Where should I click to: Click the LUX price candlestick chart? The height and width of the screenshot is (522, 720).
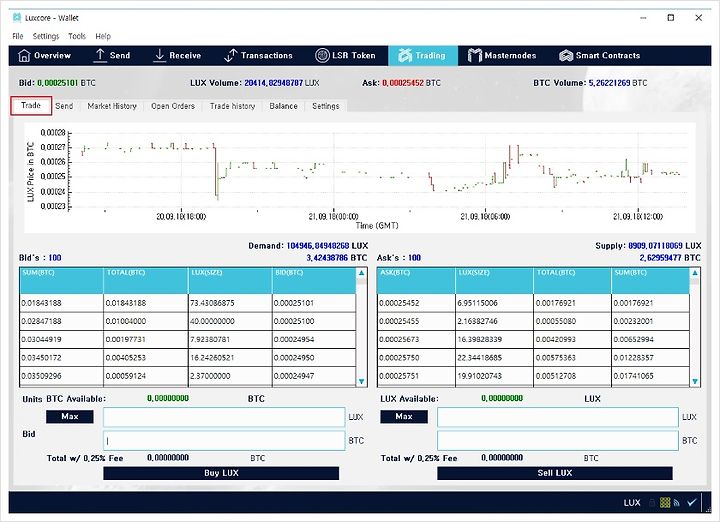(x=360, y=178)
